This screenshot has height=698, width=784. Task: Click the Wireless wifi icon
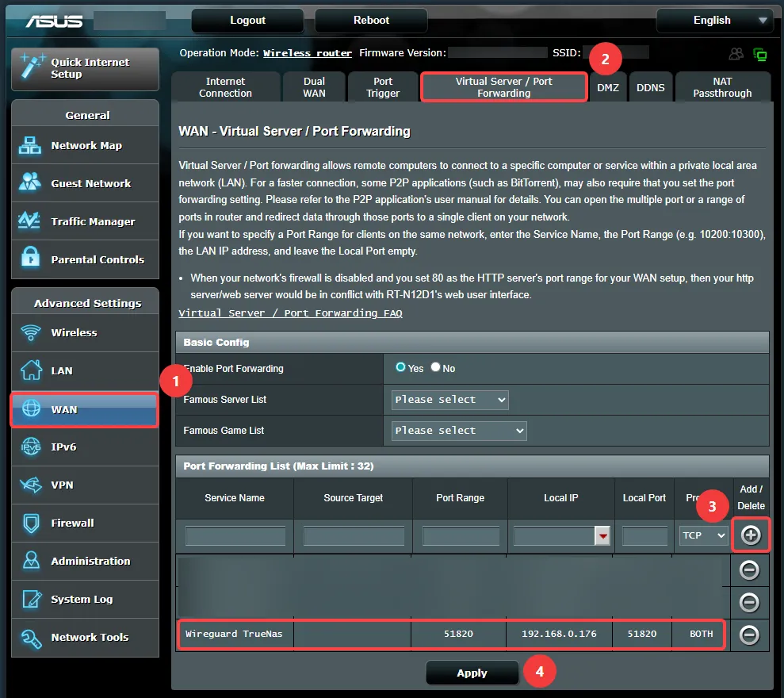pyautogui.click(x=31, y=332)
